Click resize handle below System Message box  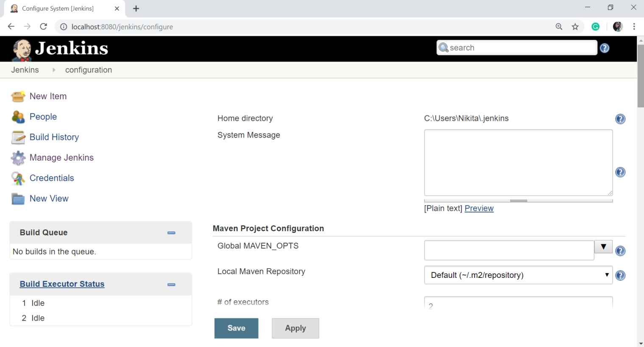(x=518, y=201)
